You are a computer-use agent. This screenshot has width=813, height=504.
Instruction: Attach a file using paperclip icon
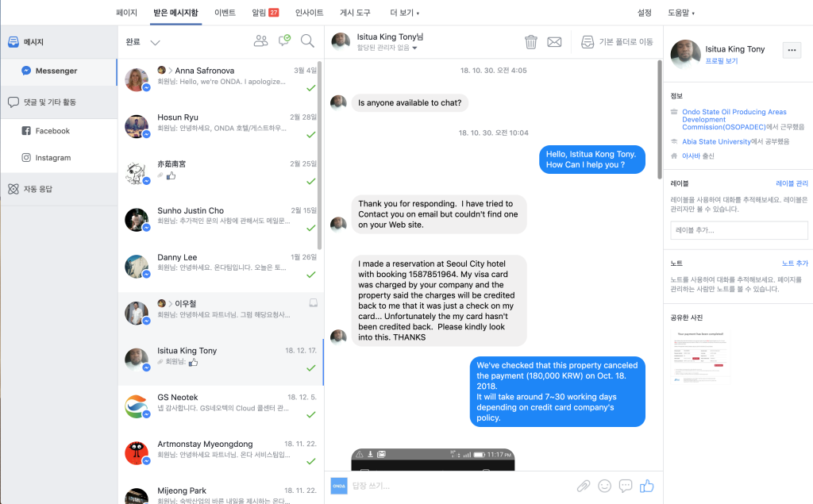pyautogui.click(x=584, y=486)
